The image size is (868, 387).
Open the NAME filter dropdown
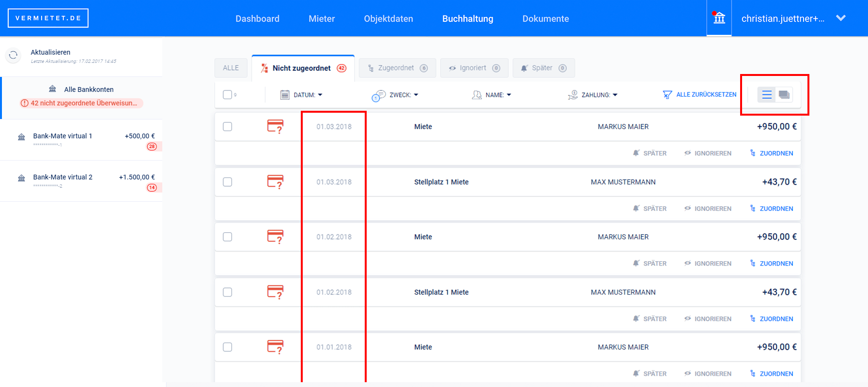498,95
